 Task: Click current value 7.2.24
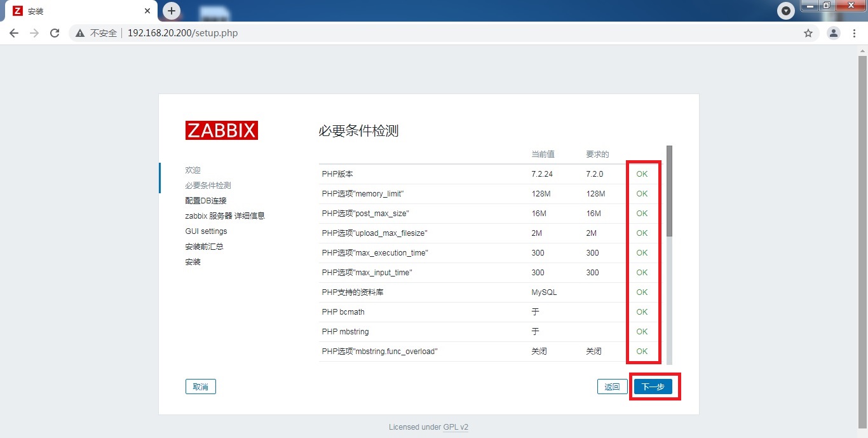pos(542,174)
